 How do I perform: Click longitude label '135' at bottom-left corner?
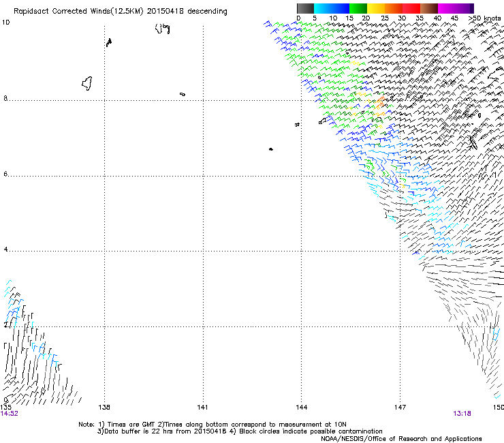click(5, 408)
